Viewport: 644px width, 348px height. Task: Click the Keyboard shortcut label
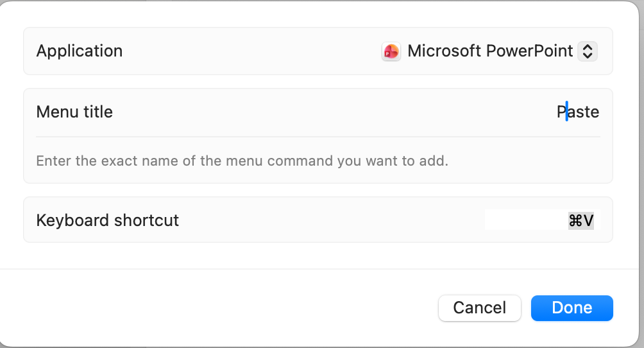[108, 221]
